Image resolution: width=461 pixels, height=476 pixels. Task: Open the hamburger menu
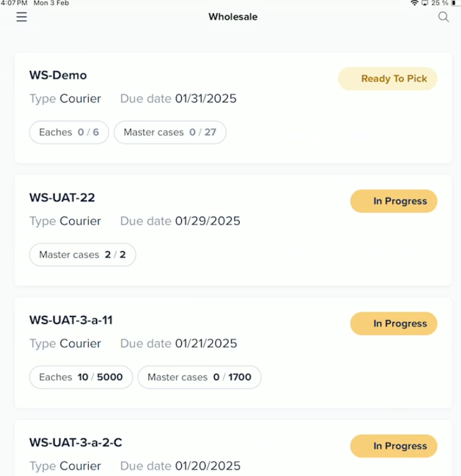tap(21, 17)
